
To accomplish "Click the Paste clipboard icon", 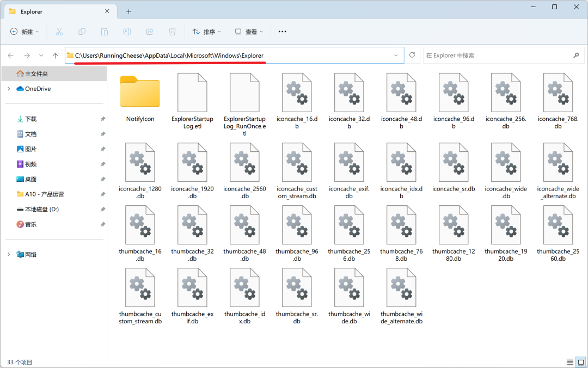I will point(104,32).
